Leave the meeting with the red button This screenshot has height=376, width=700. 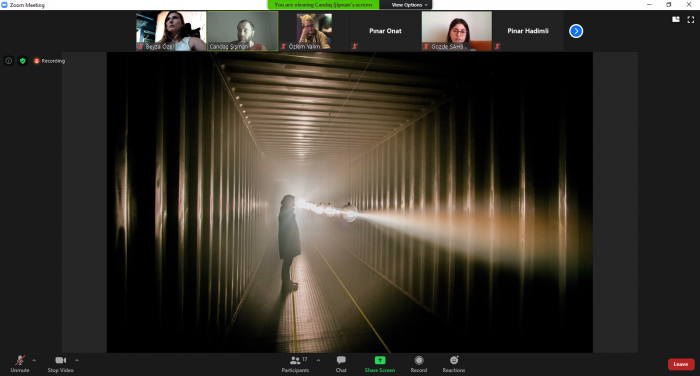pyautogui.click(x=681, y=364)
